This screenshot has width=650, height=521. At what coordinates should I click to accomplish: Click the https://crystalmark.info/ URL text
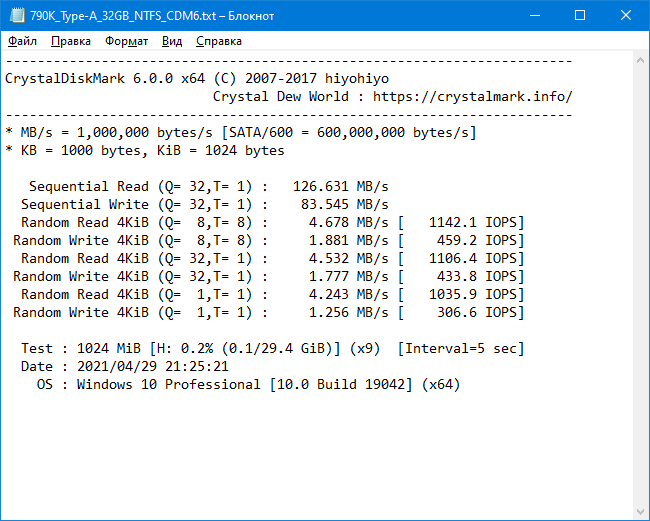473,97
